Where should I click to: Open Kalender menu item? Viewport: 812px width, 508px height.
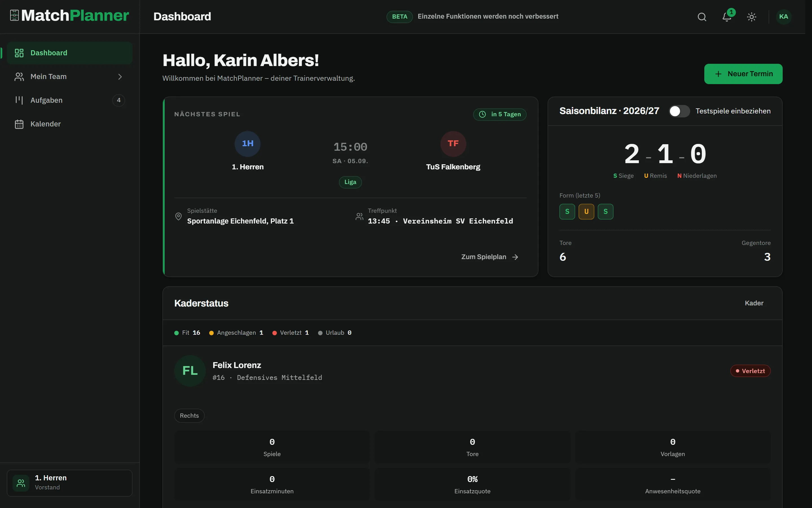[69, 124]
